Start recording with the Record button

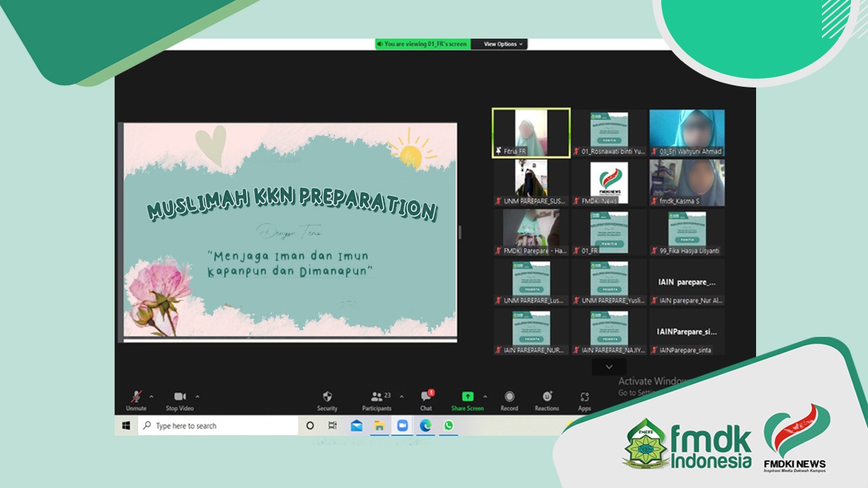[509, 400]
